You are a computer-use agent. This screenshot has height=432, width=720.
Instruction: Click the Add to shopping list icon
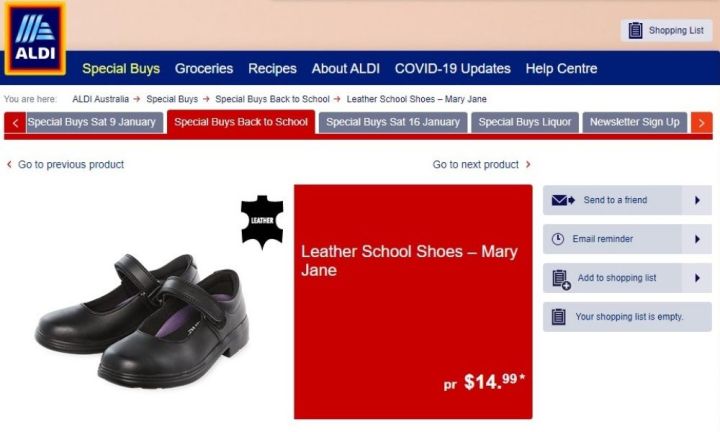pyautogui.click(x=561, y=280)
